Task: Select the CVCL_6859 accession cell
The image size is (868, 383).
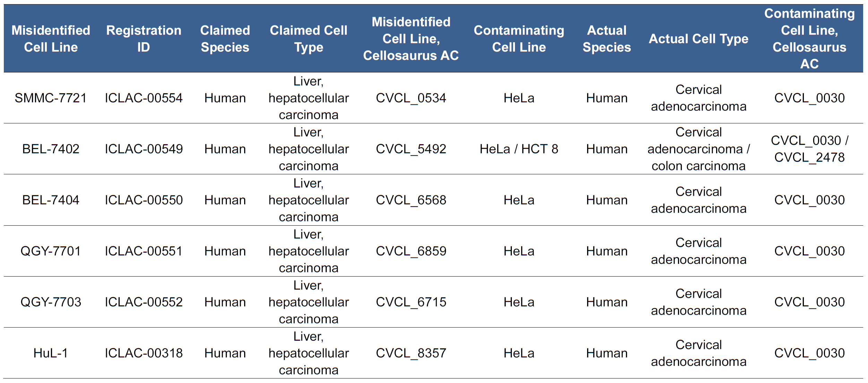Action: click(x=411, y=251)
